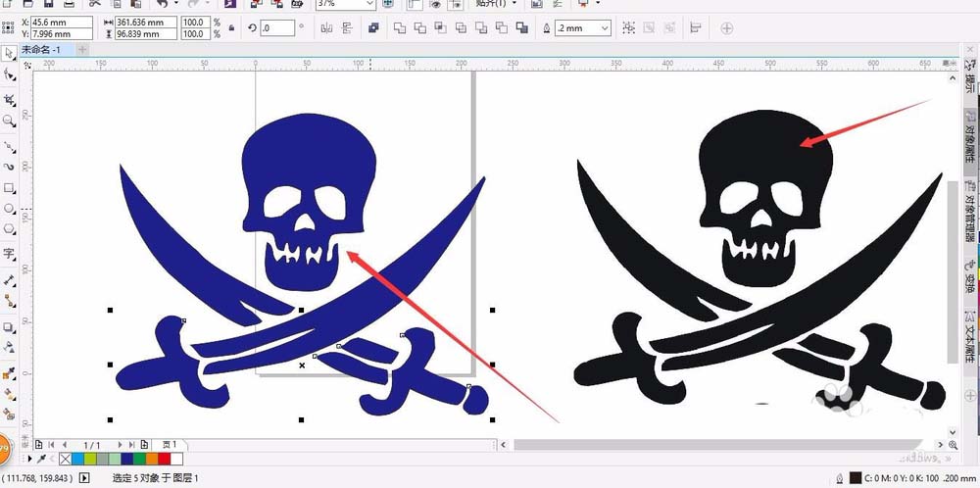Click the Back Minus Front icon
This screenshot has height=488, width=980.
pyautogui.click(x=502, y=28)
